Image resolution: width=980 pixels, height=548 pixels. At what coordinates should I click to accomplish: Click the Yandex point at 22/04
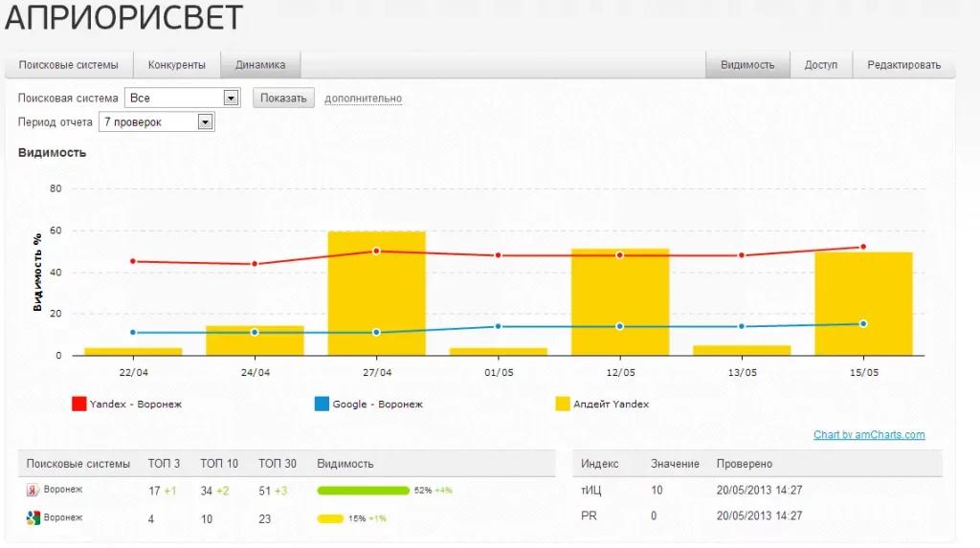pos(133,261)
